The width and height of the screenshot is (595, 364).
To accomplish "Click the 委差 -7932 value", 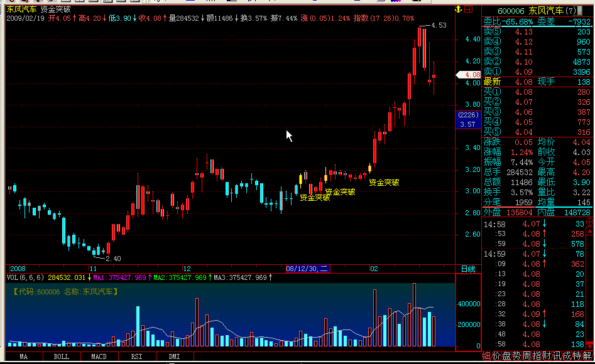I will click(579, 22).
